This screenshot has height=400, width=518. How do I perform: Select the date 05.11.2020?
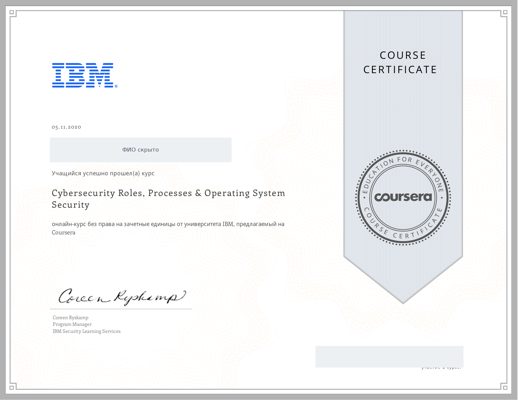[66, 127]
